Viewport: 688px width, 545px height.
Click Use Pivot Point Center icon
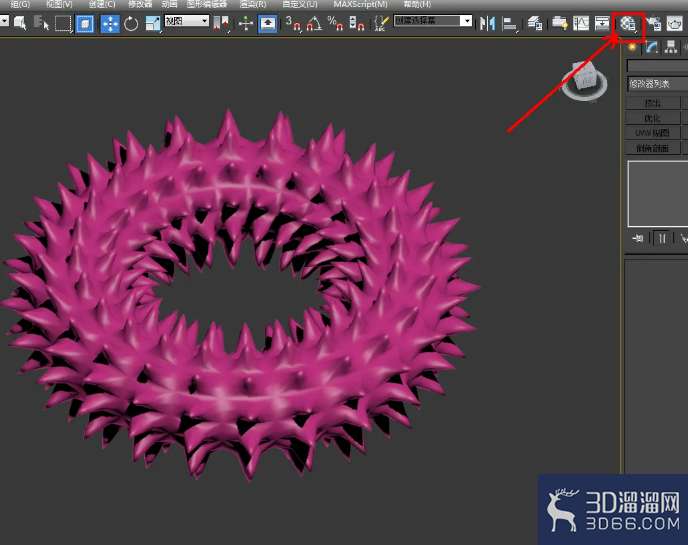(221, 23)
